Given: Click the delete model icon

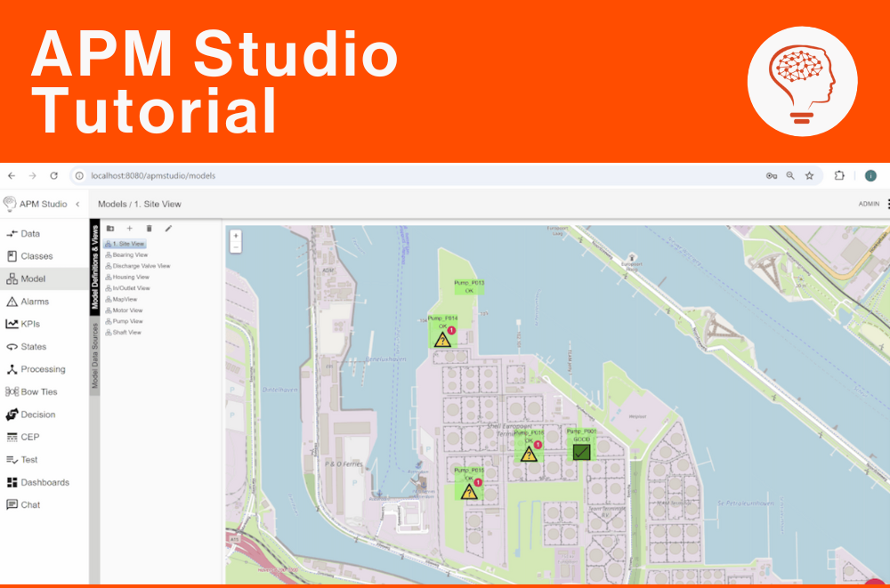Looking at the screenshot, I should tap(149, 228).
